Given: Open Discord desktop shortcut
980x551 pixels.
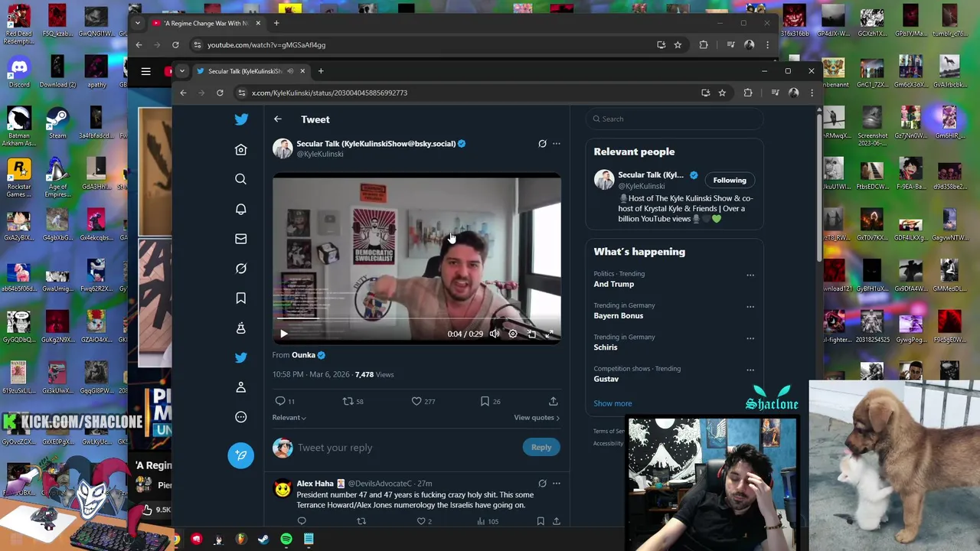Looking at the screenshot, I should tap(19, 72).
